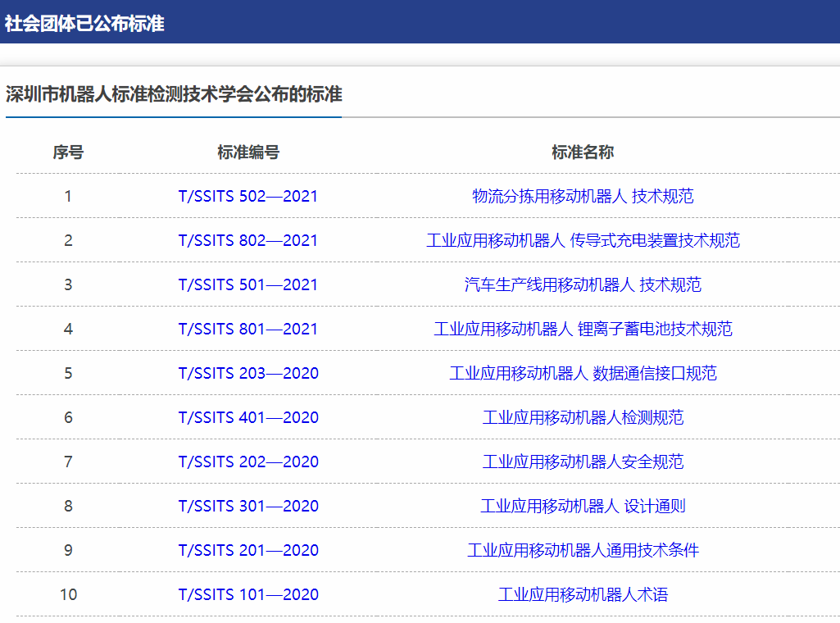Click serial number 6 cell
840x623 pixels.
[x=68, y=417]
